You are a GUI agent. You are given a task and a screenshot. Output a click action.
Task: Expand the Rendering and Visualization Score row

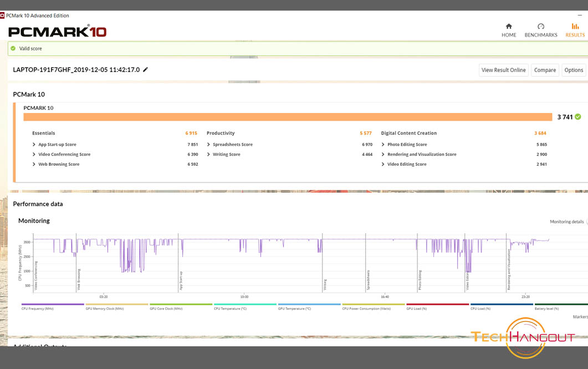tap(383, 154)
